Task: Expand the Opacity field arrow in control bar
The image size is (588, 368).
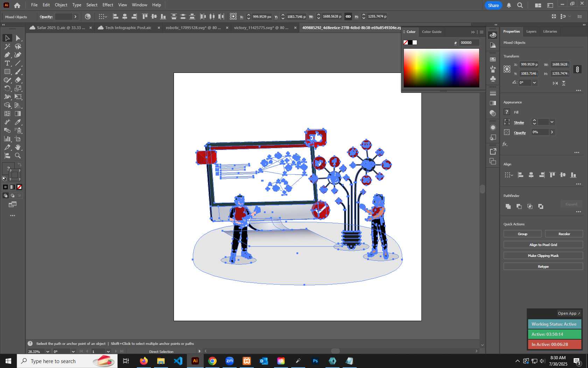Action: tap(75, 16)
